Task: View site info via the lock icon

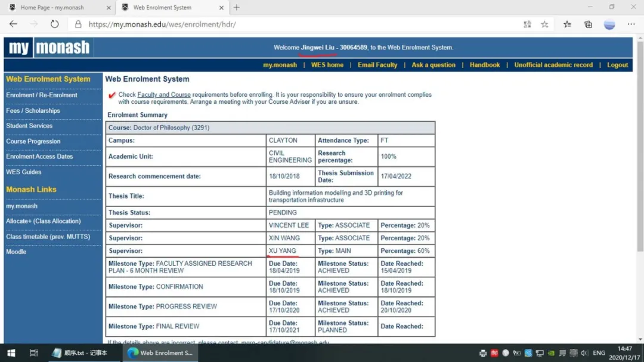Action: 78,24
